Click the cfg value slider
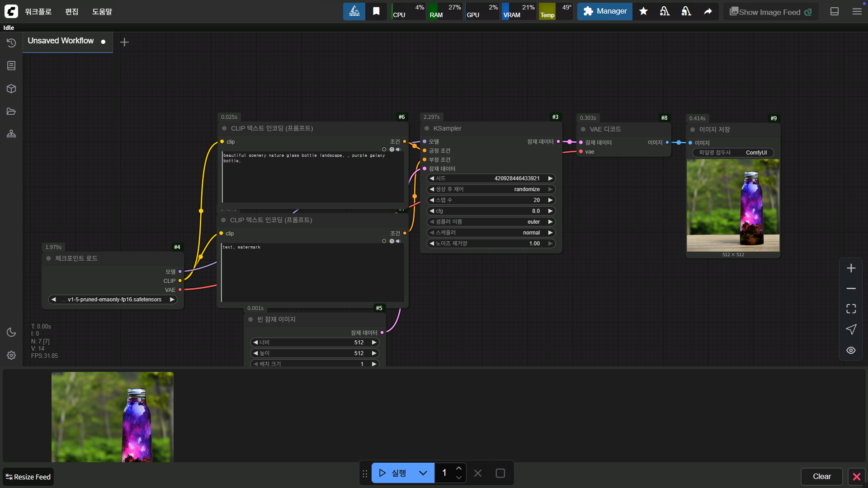The image size is (868, 488). (x=491, y=211)
